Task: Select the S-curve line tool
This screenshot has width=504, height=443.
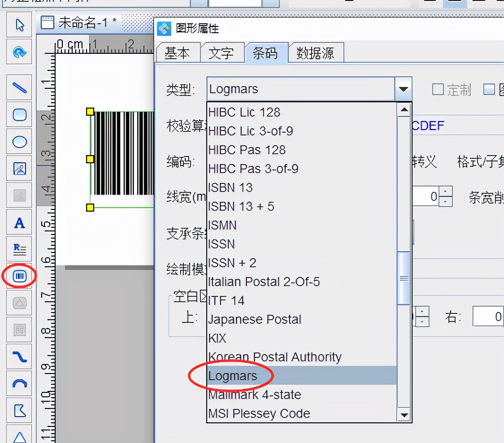Action: [19, 357]
